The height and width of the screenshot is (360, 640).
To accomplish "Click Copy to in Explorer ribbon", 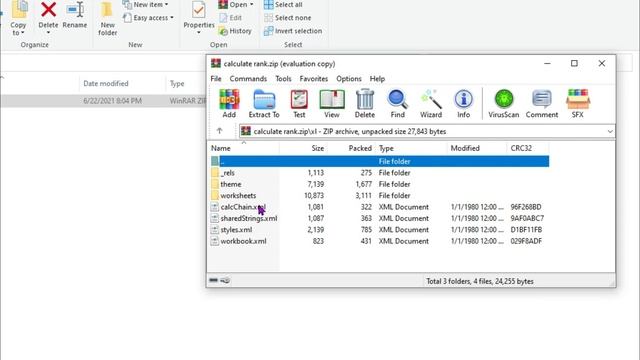I will (18, 19).
